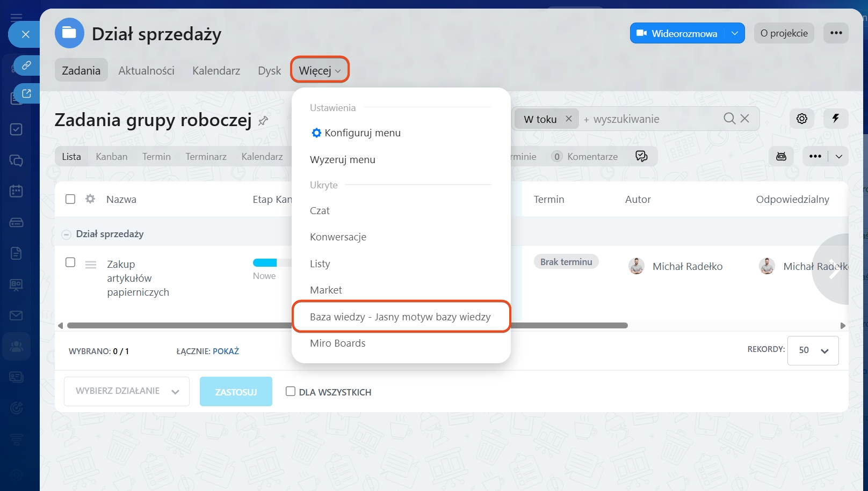Image resolution: width=868 pixels, height=491 pixels.
Task: Collapse the Dział sprzedaży group row
Action: tap(67, 234)
